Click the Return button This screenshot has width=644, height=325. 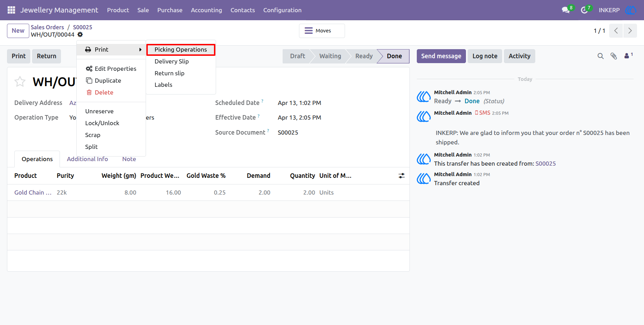tap(47, 56)
